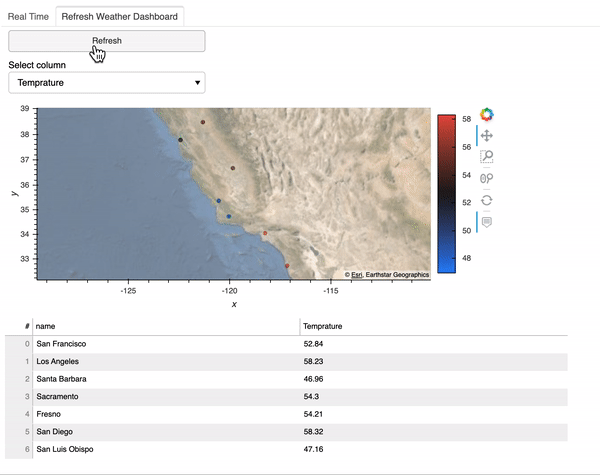Screen dimensions: 600x475
Task: Sort by the name column header
Action: click(166, 326)
